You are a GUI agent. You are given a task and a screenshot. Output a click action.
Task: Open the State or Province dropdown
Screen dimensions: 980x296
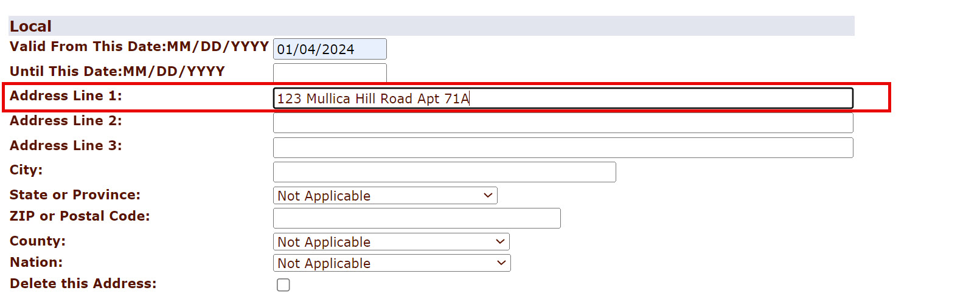pyautogui.click(x=385, y=196)
